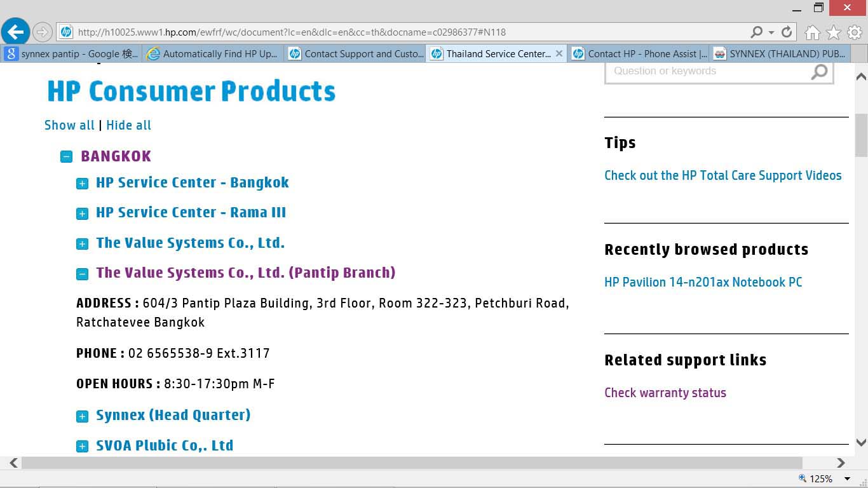Image resolution: width=868 pixels, height=488 pixels.
Task: Click the Related support links heading
Action: coord(685,360)
